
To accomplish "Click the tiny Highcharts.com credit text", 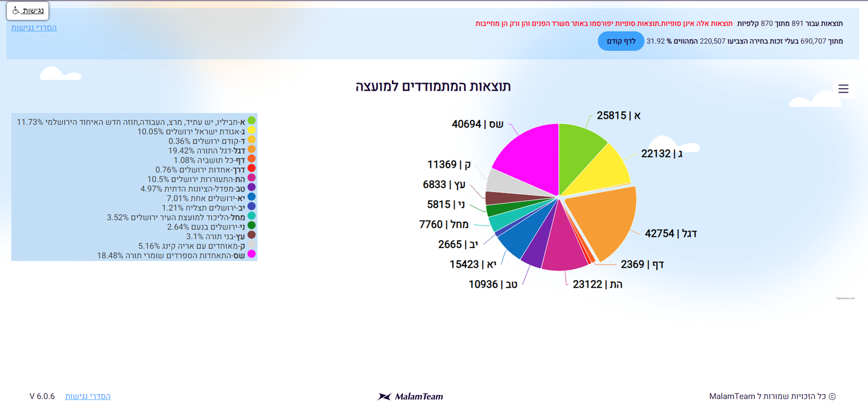I will [845, 298].
